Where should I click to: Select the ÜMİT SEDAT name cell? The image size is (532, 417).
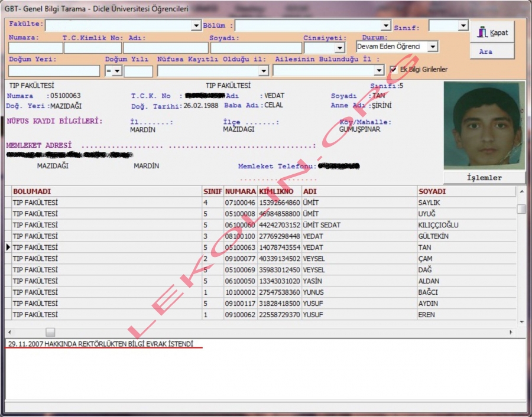point(359,225)
